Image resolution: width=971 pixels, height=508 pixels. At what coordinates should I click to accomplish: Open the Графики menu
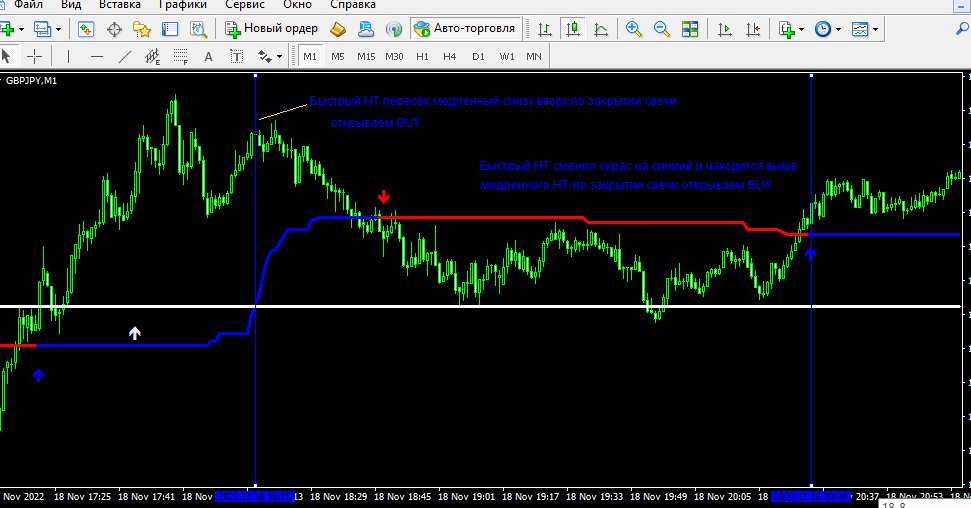[x=182, y=4]
